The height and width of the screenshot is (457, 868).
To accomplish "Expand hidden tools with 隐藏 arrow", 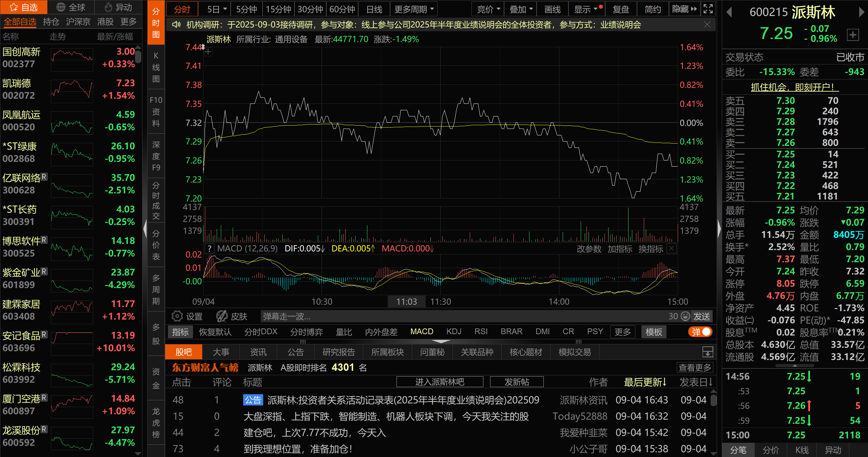I will pos(684,9).
